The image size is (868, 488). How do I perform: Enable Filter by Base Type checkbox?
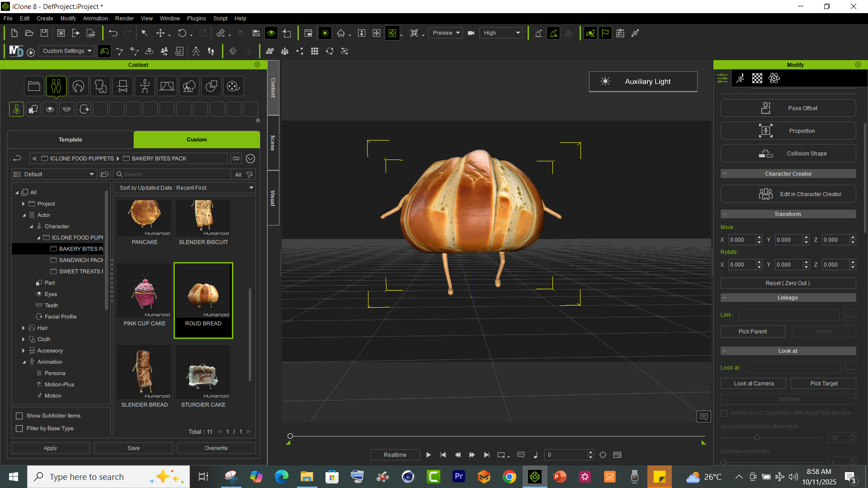pos(19,428)
